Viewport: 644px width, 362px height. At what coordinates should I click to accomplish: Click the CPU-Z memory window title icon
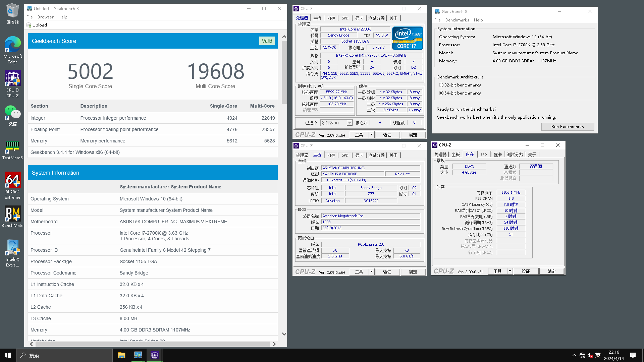[435, 145]
